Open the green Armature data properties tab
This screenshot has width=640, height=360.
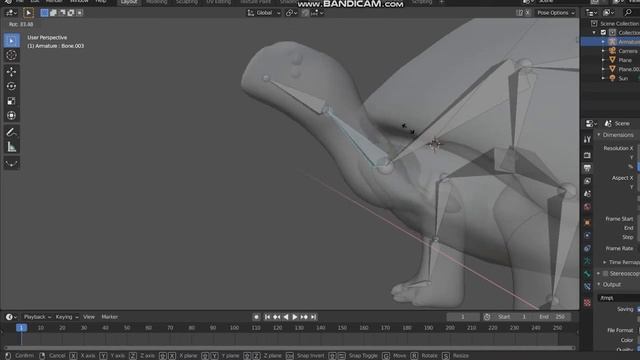[587, 261]
